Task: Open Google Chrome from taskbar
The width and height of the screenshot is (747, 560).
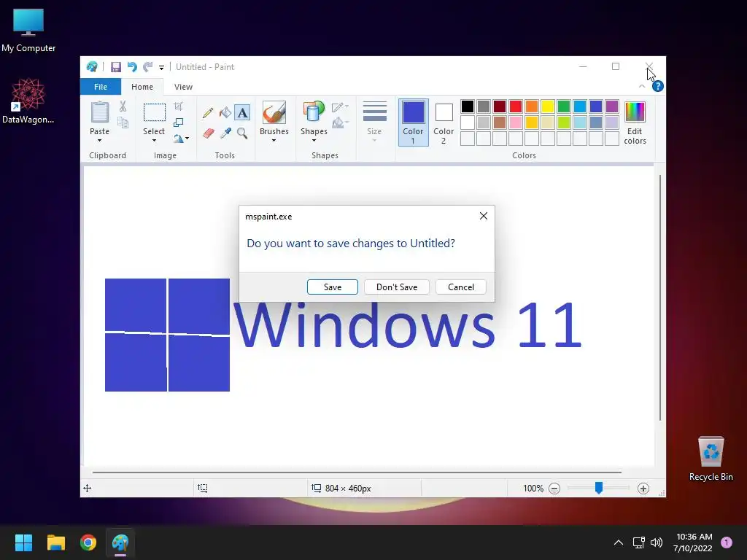Action: point(88,542)
